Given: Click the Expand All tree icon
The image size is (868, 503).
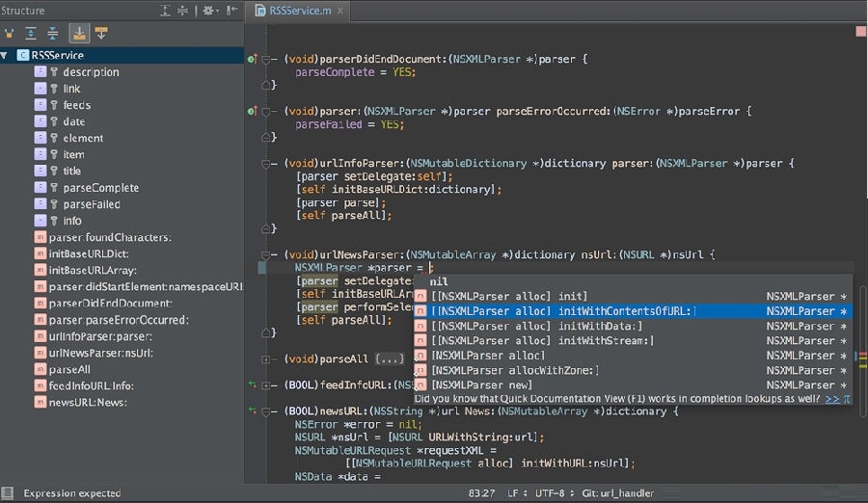Looking at the screenshot, I should (31, 33).
